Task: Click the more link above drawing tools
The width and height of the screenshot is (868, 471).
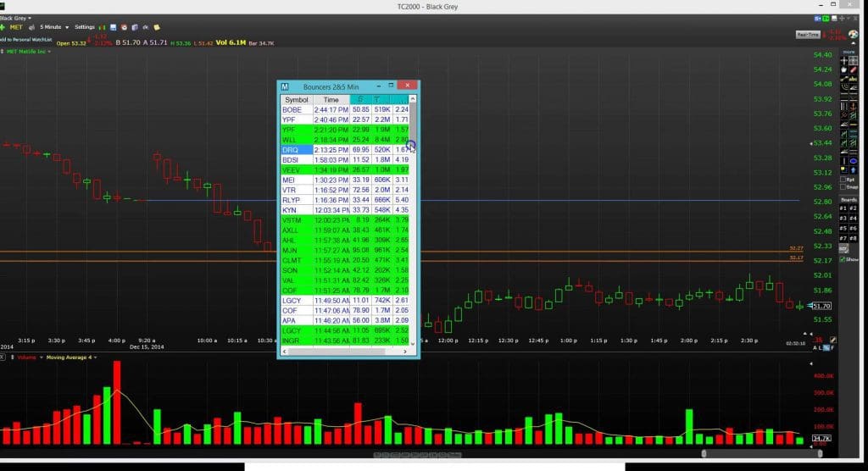Action: point(849,52)
